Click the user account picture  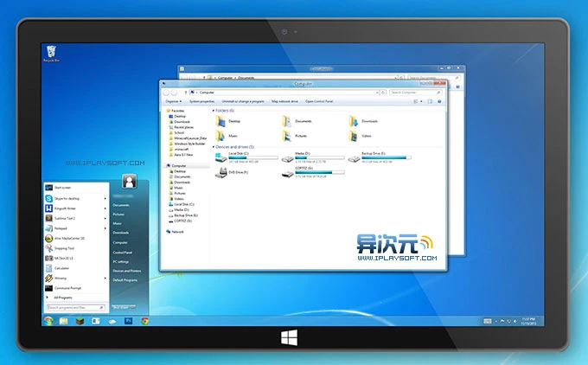(130, 181)
